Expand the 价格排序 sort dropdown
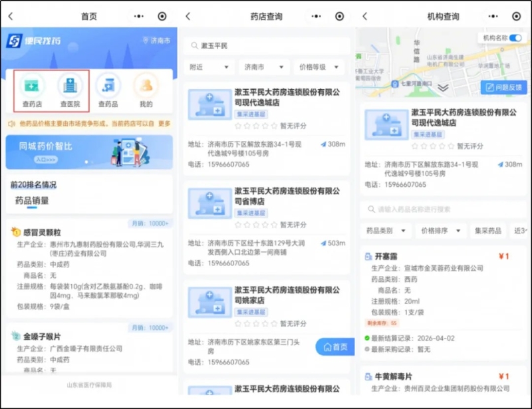Image resolution: width=532 pixels, height=409 pixels. 440,231
